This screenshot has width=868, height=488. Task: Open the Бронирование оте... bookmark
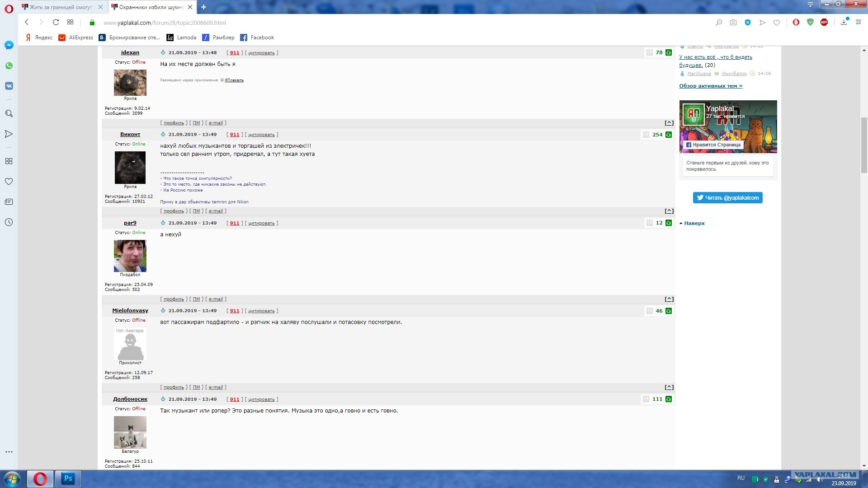click(130, 38)
